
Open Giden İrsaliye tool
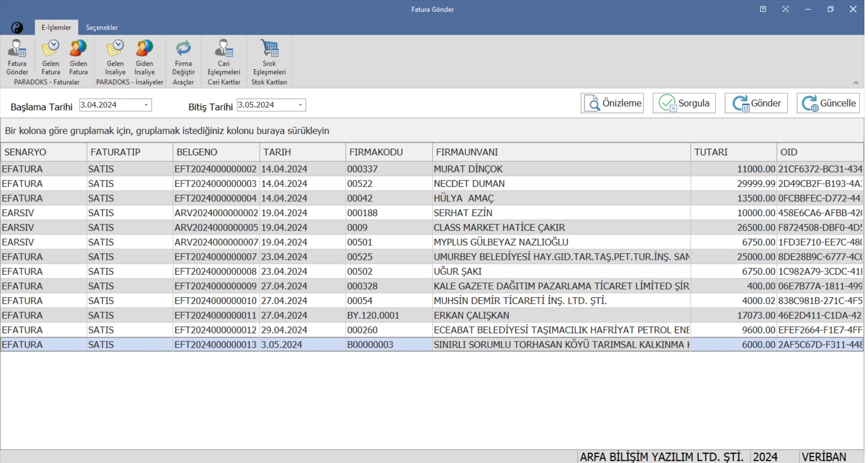click(x=145, y=57)
